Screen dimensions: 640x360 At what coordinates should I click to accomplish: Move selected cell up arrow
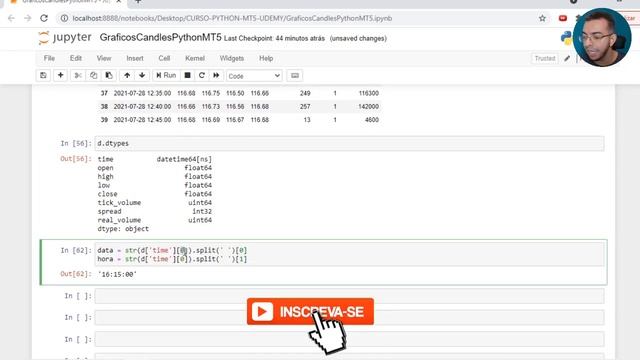[x=127, y=76]
